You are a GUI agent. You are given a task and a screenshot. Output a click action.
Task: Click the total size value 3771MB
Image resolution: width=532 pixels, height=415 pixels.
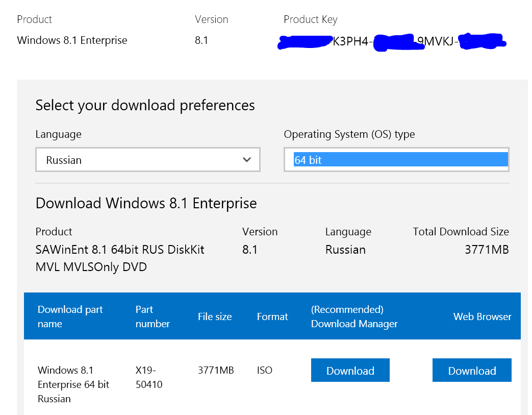tap(487, 250)
